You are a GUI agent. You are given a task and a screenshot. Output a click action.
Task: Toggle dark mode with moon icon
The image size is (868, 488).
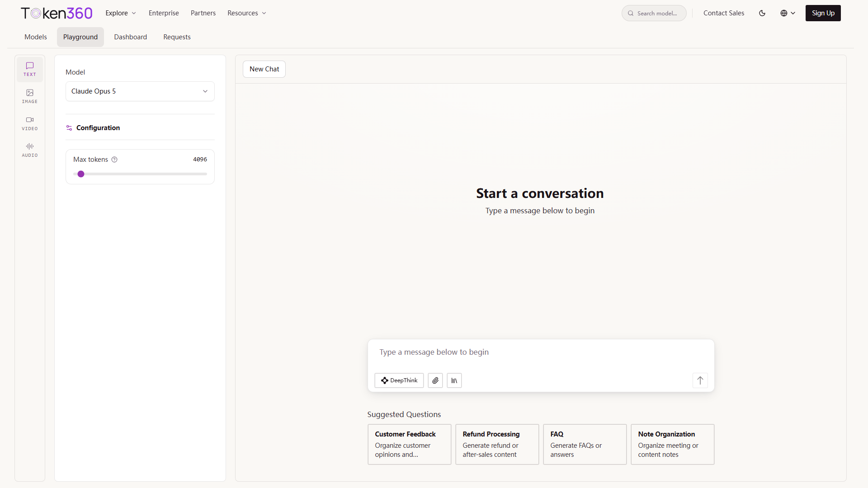pyautogui.click(x=762, y=13)
